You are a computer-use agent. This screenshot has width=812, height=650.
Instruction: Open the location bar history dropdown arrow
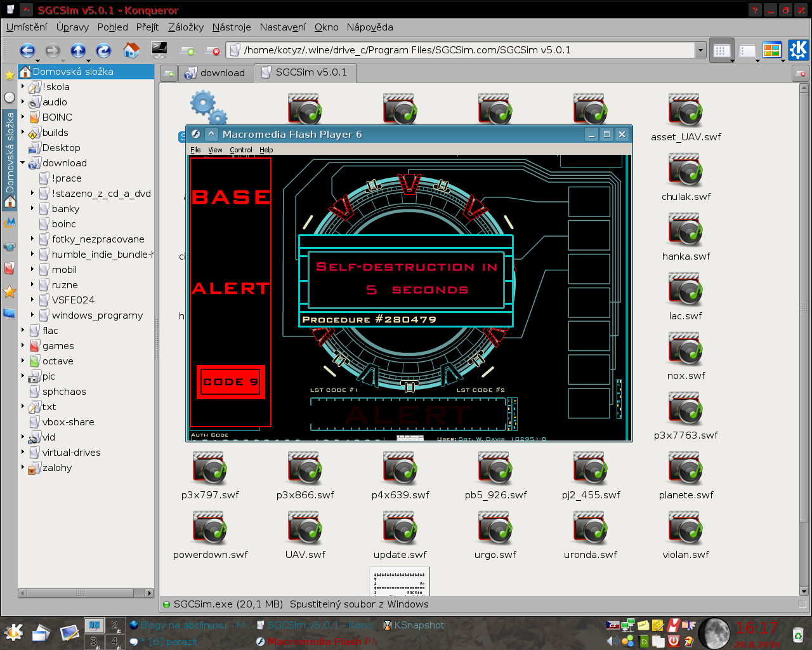pos(700,50)
